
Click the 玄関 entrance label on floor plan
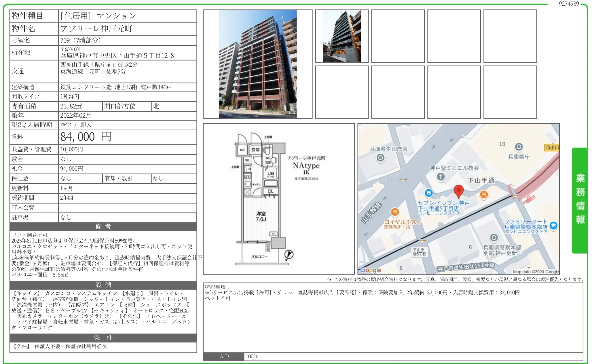(255, 150)
